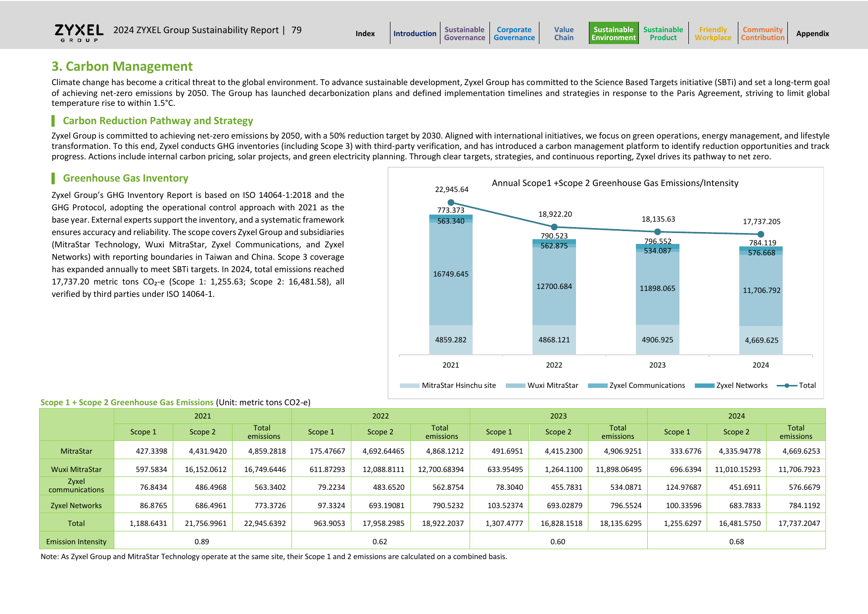Click the Zyxel Networks row label
This screenshot has height=614, width=868.
pos(76,505)
